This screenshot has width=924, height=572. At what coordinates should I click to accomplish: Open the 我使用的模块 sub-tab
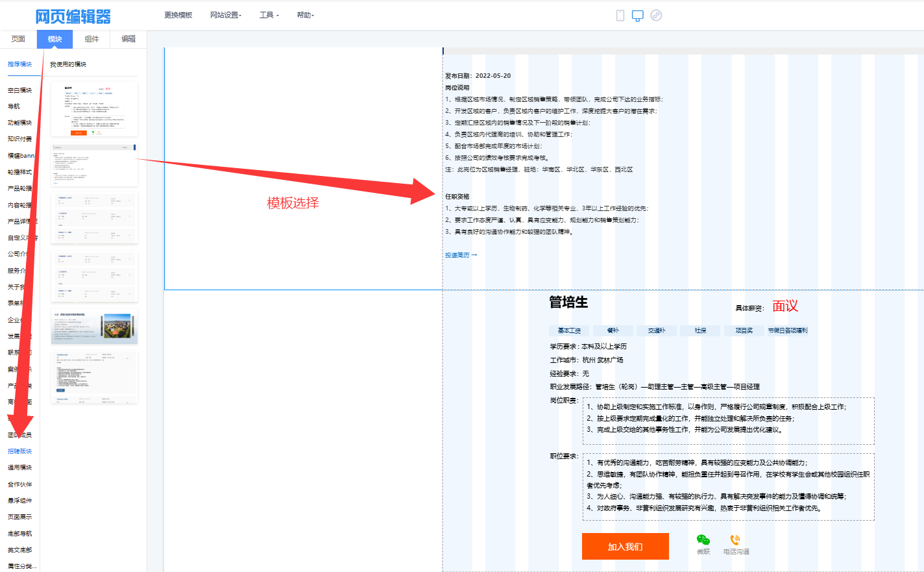pyautogui.click(x=68, y=64)
